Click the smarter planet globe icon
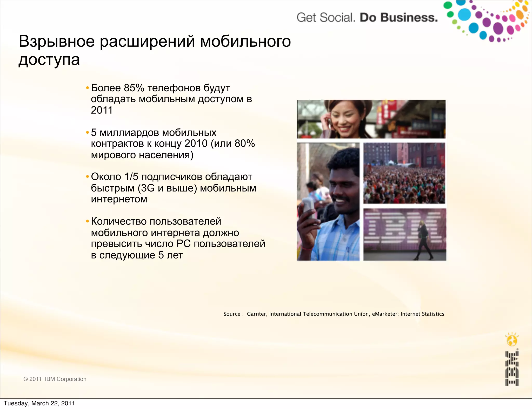Screen dimensions: 532x409 (x=512, y=339)
